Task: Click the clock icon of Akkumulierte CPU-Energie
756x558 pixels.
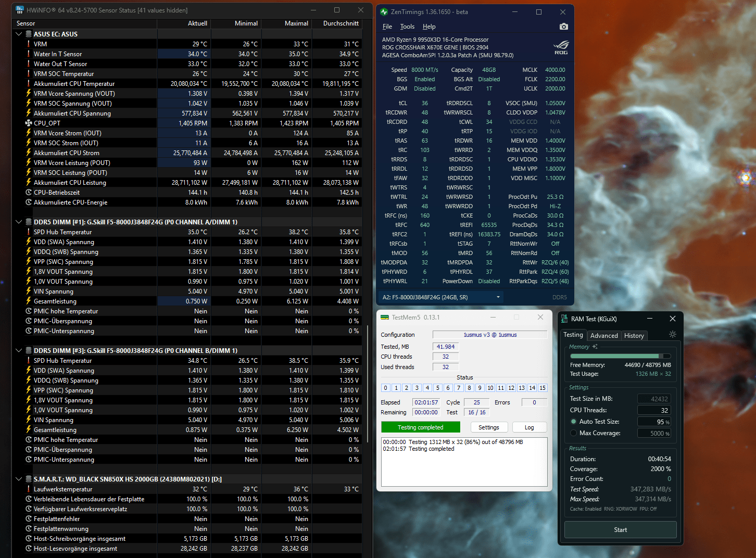Action: (29, 202)
